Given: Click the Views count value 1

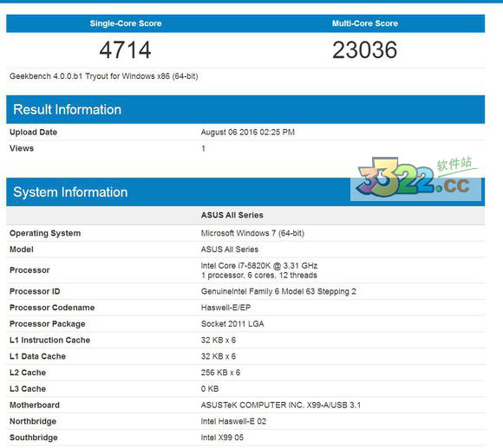Looking at the screenshot, I should tap(204, 148).
